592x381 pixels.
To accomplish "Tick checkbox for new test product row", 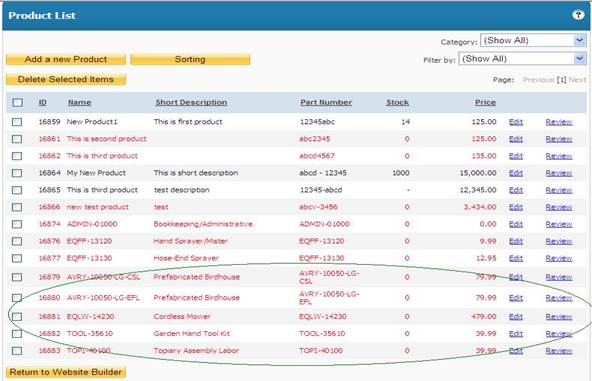I will click(17, 207).
